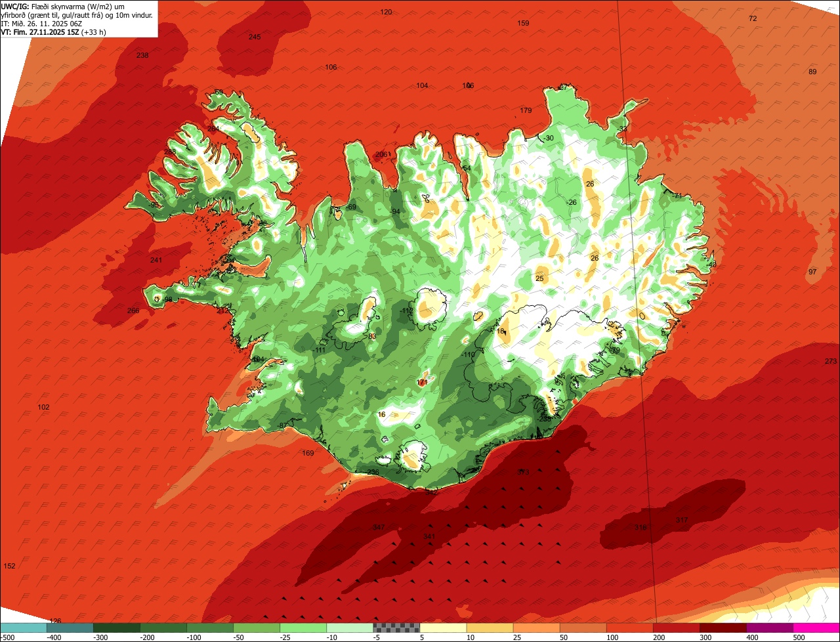Image resolution: width=840 pixels, height=642 pixels.
Task: Click the flux value '72' near the upper right corner
Action: coord(753,19)
